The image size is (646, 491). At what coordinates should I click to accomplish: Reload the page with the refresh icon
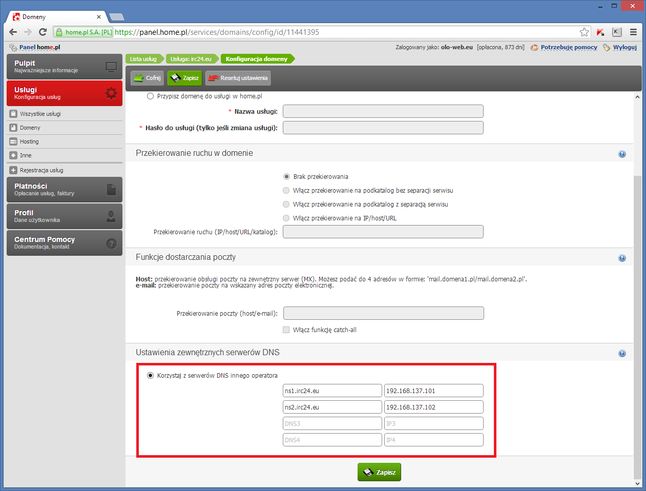tap(42, 32)
